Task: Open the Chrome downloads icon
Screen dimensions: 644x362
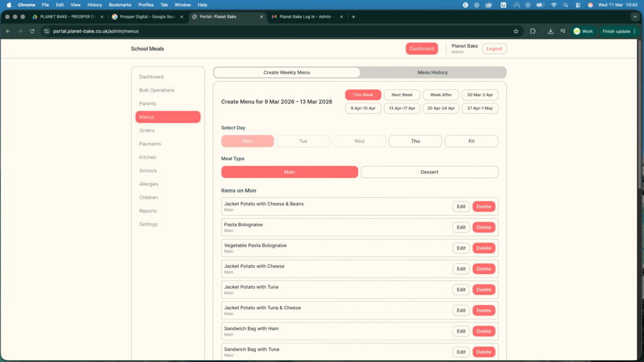Action: (x=550, y=31)
